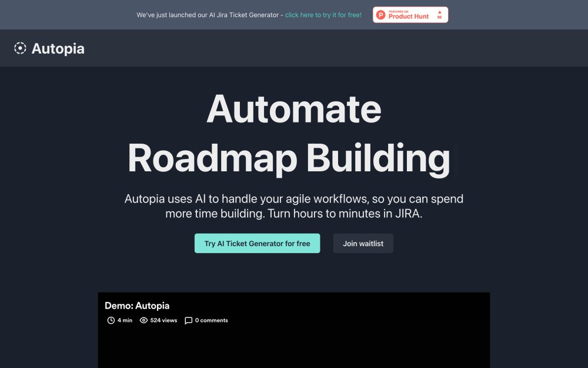Upvote via the Product Hunt arrow counter
588x368 pixels.
click(439, 15)
